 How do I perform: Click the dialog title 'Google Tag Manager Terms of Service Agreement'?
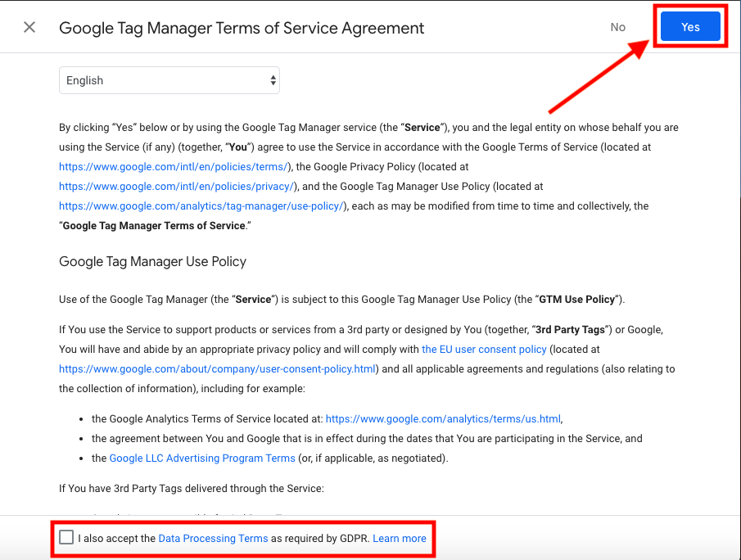pyautogui.click(x=242, y=28)
